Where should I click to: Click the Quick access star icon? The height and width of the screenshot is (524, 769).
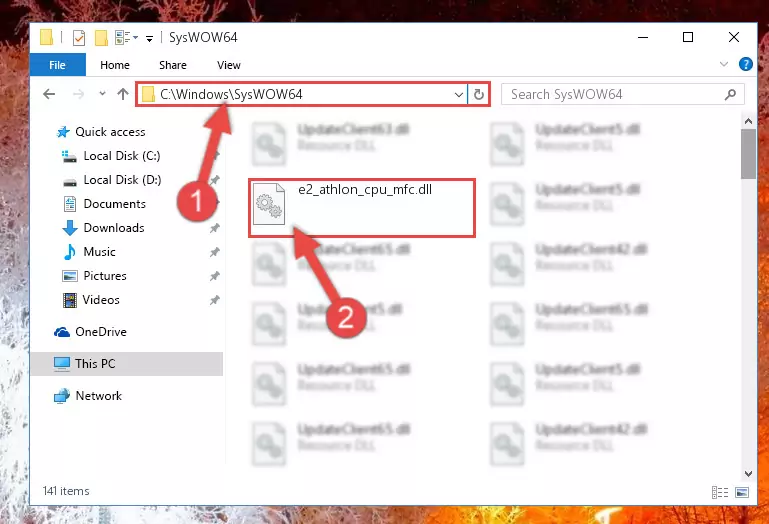[x=63, y=132]
